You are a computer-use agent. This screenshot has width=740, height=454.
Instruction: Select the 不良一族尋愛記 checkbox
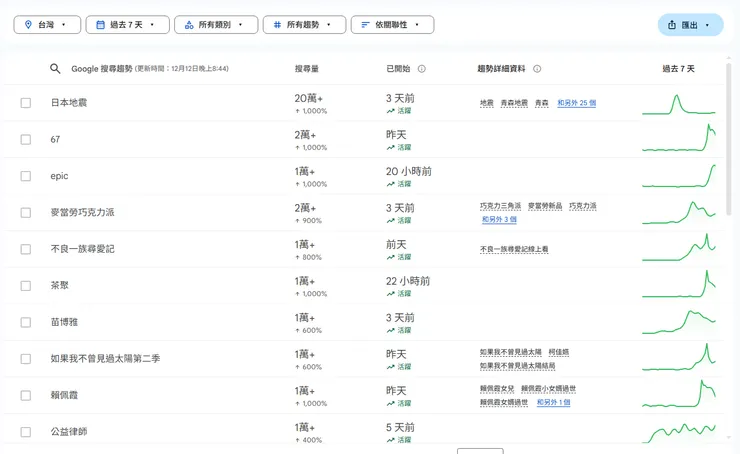pos(26,249)
